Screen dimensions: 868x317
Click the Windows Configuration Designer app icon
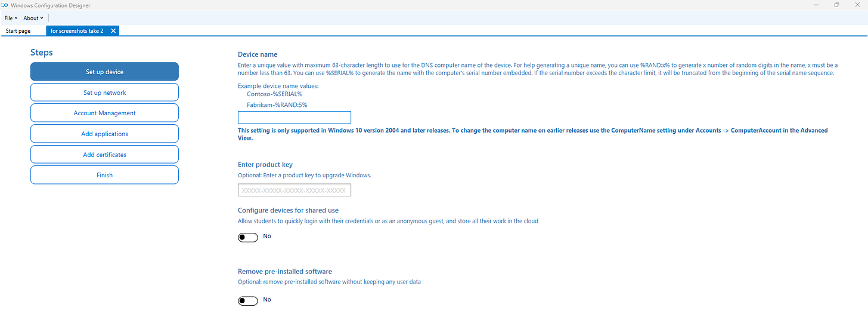pyautogui.click(x=5, y=5)
